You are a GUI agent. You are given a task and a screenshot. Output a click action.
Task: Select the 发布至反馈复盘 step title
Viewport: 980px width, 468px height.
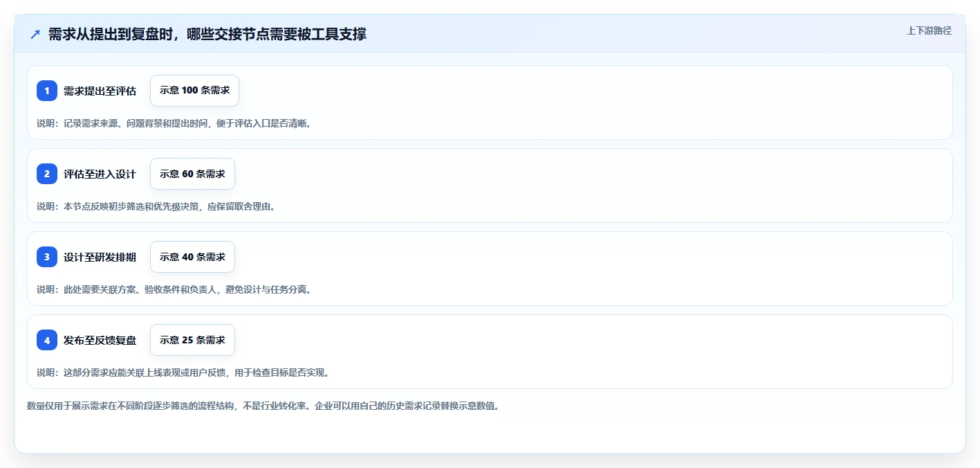100,340
